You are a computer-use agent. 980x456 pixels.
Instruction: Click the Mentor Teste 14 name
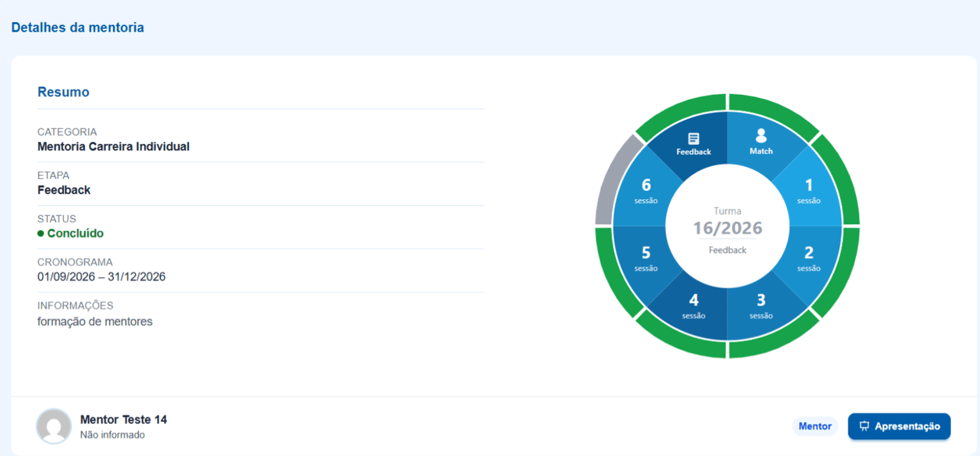(x=123, y=420)
